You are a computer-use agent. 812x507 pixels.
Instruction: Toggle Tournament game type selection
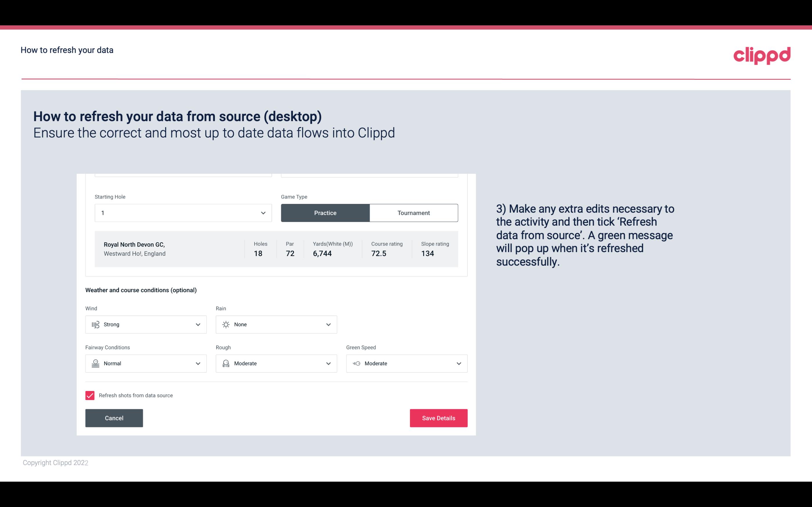click(x=413, y=213)
